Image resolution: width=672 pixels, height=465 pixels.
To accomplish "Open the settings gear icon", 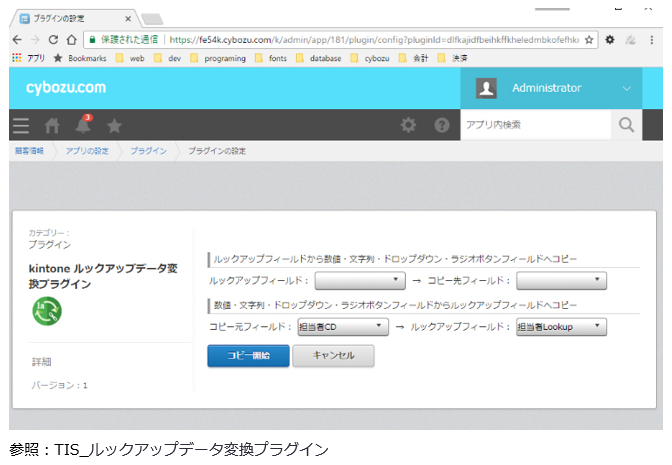I will click(408, 125).
